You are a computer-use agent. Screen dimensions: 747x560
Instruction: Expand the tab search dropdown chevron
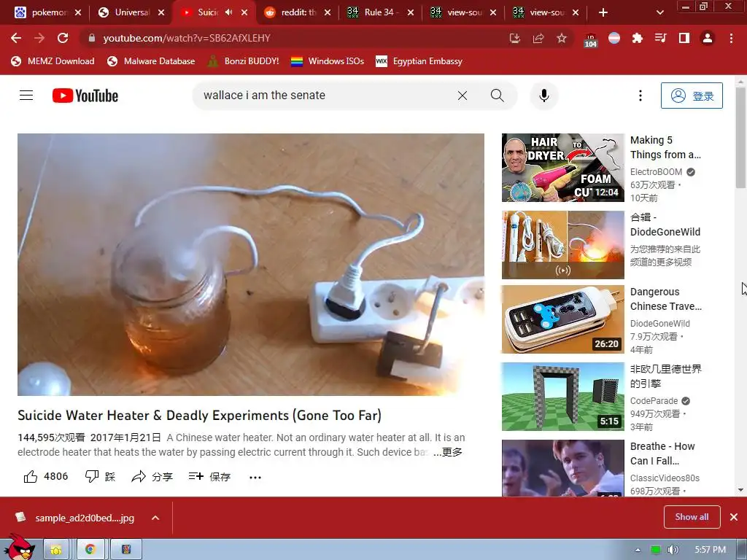click(x=659, y=12)
